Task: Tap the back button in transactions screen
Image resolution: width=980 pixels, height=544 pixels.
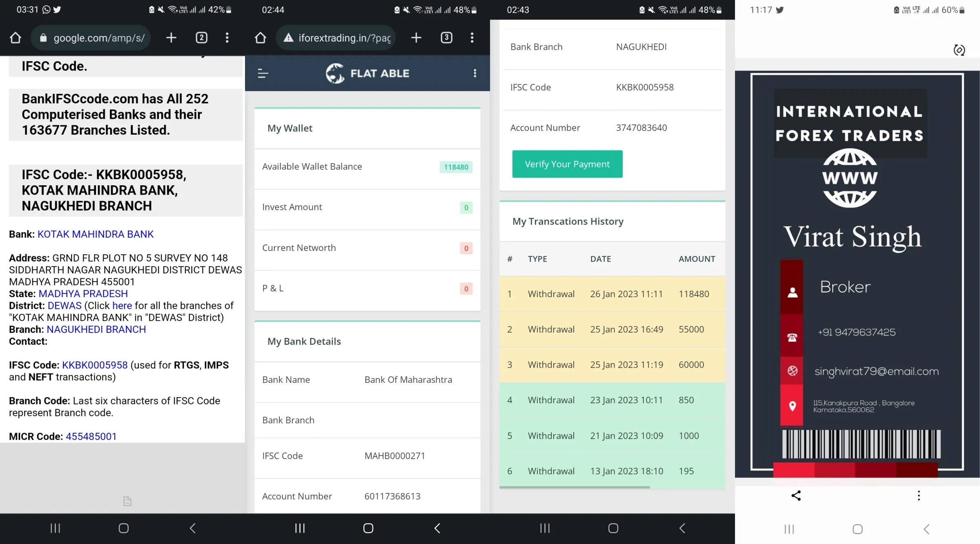Action: 682,528
